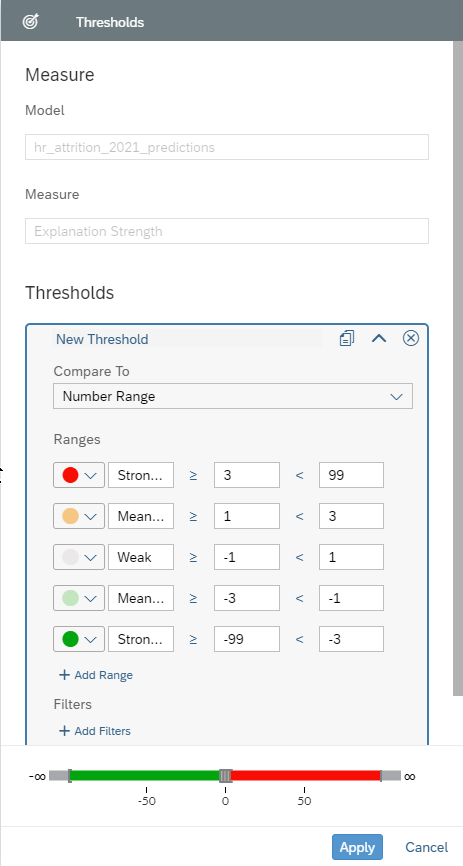The height and width of the screenshot is (866, 463).
Task: Click Add Filters link
Action: coord(95,731)
